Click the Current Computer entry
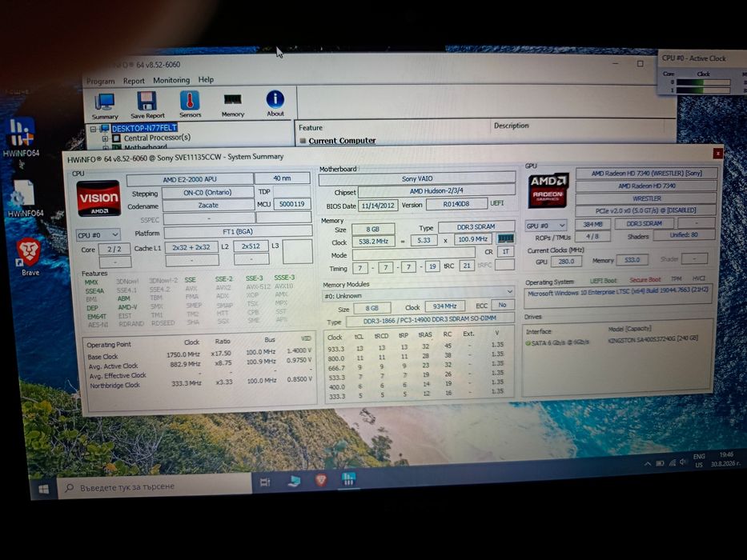This screenshot has width=747, height=560. (342, 141)
